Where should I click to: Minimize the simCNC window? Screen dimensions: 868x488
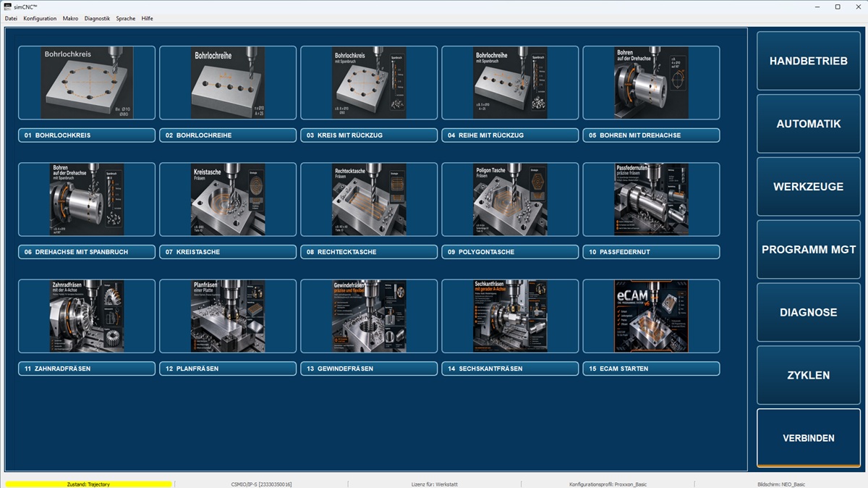click(817, 7)
